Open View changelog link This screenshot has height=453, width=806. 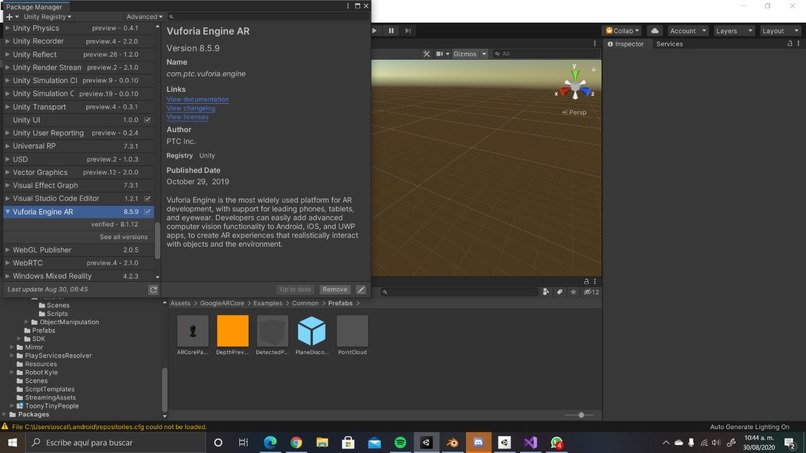[191, 108]
